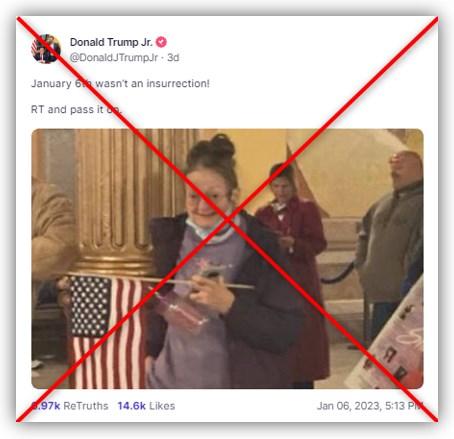Visit the @DonaldJTrumpJr handle link

point(114,58)
